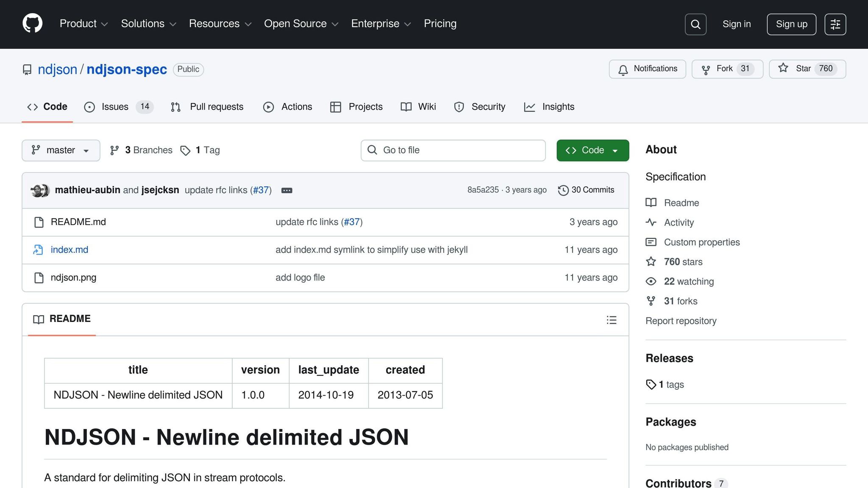Click the index.md symlink file icon
The height and width of the screenshot is (488, 868).
pyautogui.click(x=39, y=250)
